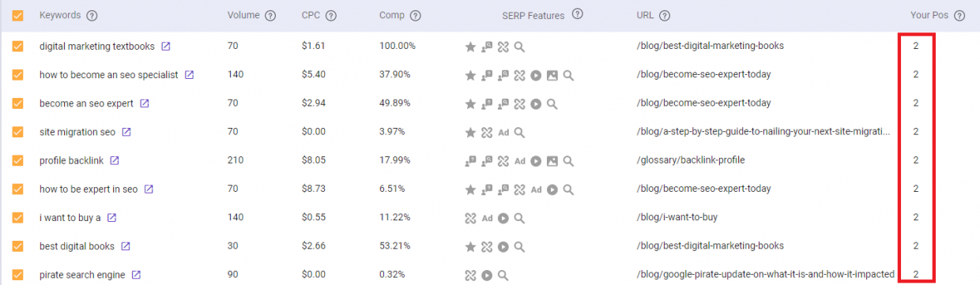
Task: Open external link for 'digital marketing textbooks'
Action: (x=166, y=47)
